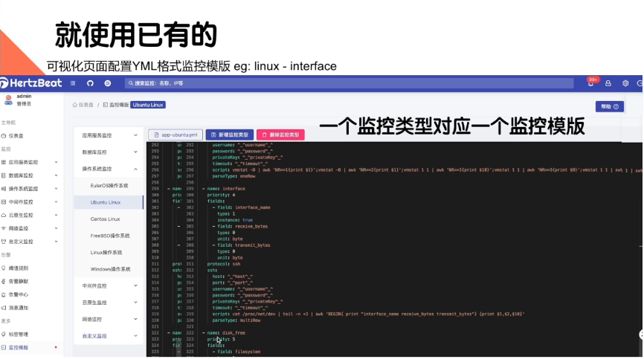Expand sidebar 数据库监控 chevron
This screenshot has width=644, height=359.
(x=57, y=175)
